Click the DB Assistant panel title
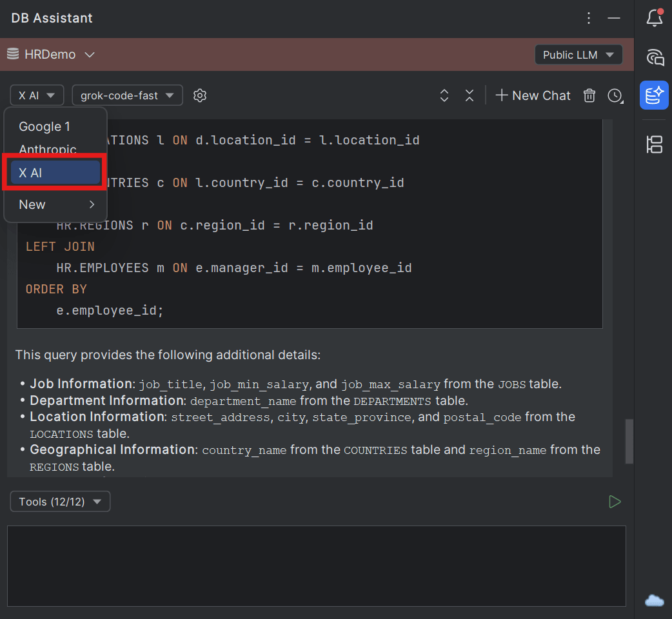Viewport: 672px width, 619px height. pos(52,18)
